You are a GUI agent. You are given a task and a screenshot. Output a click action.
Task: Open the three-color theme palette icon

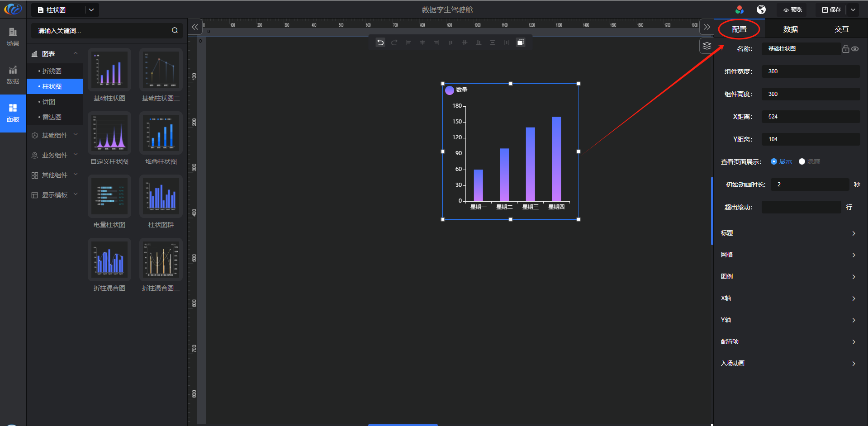click(x=740, y=9)
